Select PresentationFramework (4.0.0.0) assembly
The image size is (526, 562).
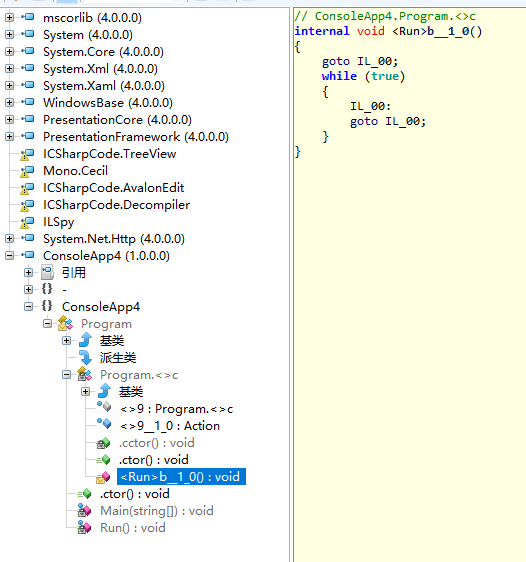[136, 137]
